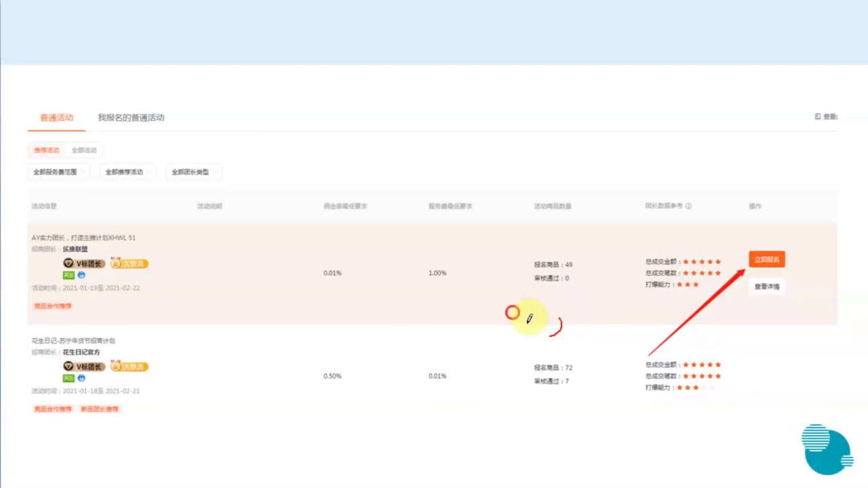Click the 大快消 medal badge in the 乐推联盟 row
Viewport: 868px width, 488px height.
[129, 263]
